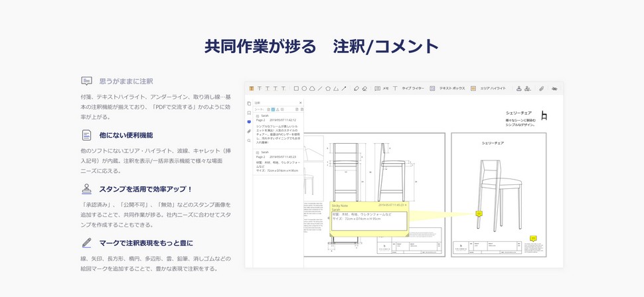This screenshot has height=297, width=644.
Task: Click the sticky note marker near page bottom
Action: [x=533, y=239]
